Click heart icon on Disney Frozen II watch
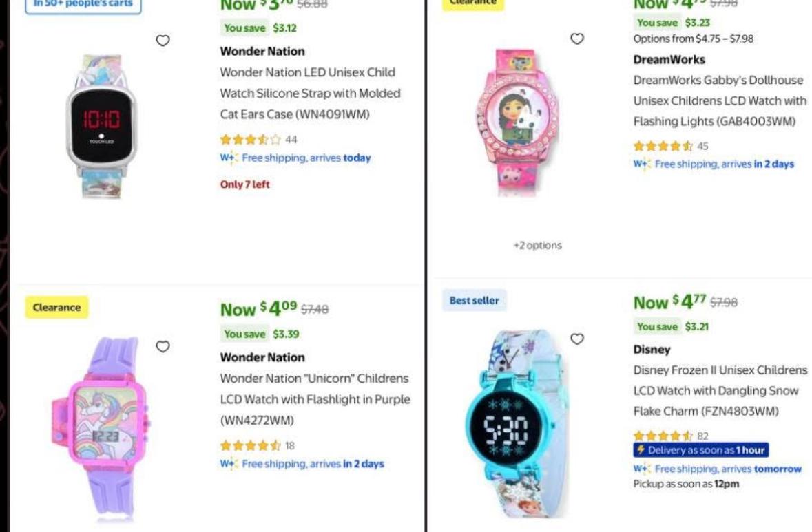 [577, 339]
